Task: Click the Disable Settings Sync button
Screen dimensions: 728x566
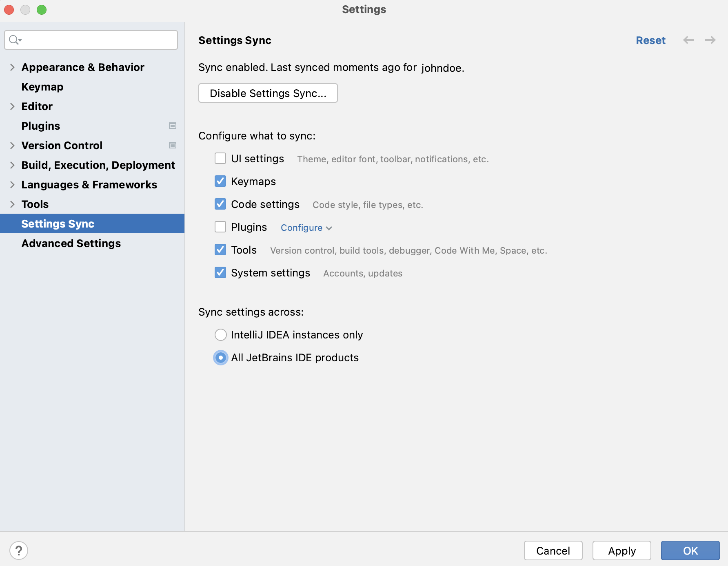Action: click(x=268, y=93)
